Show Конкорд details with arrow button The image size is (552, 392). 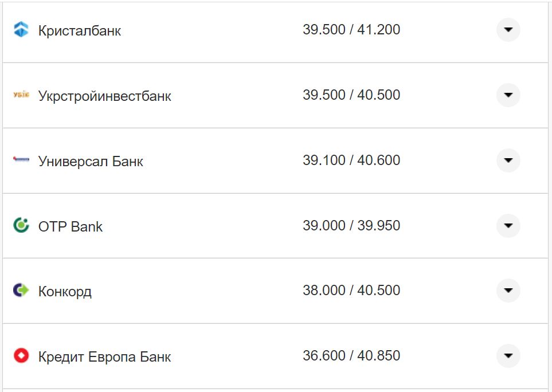click(x=508, y=291)
